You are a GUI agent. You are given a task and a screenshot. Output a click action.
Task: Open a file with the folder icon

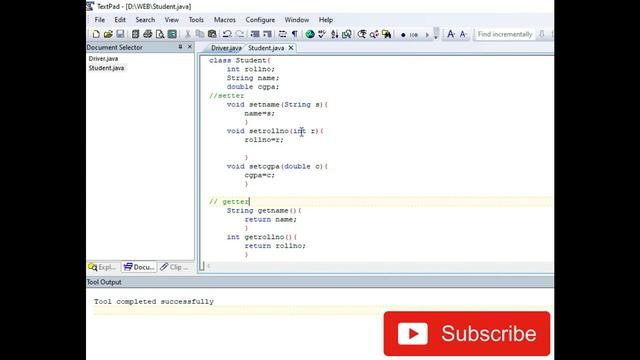pos(108,34)
